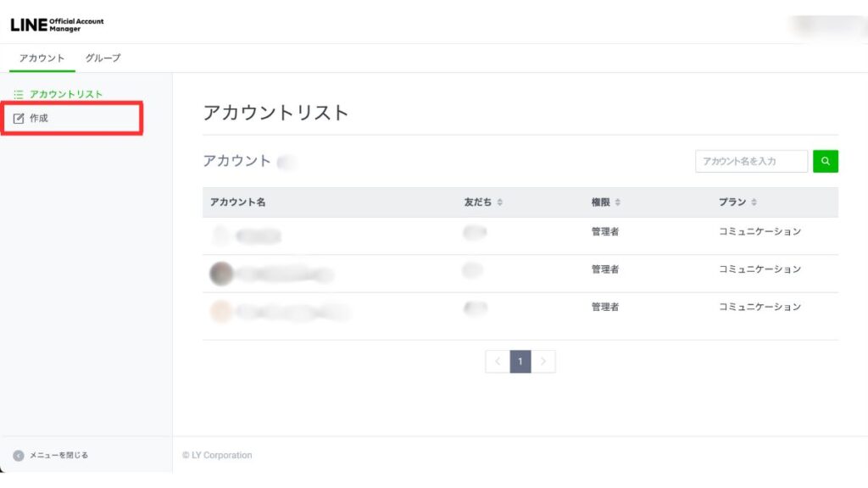Click the 作成 pencil-edit icon

pyautogui.click(x=19, y=119)
